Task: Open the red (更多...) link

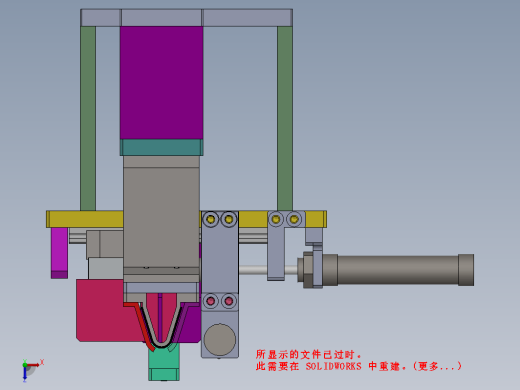Action: [437, 366]
